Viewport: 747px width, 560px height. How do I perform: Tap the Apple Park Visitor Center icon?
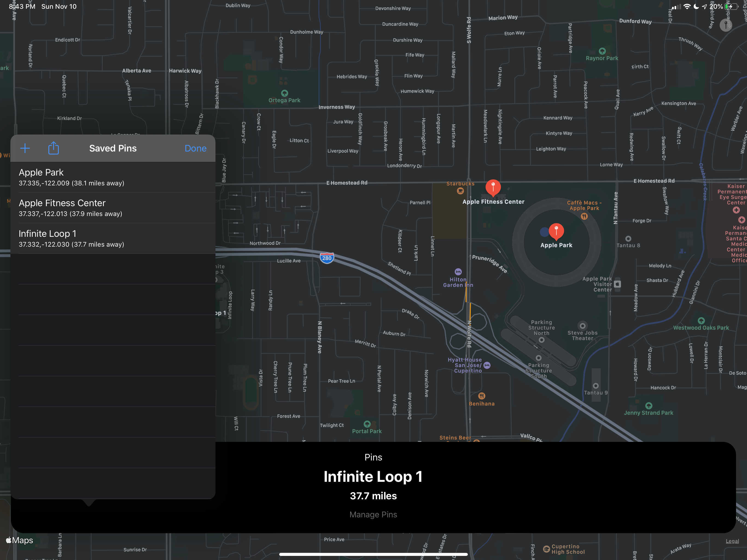point(617,284)
